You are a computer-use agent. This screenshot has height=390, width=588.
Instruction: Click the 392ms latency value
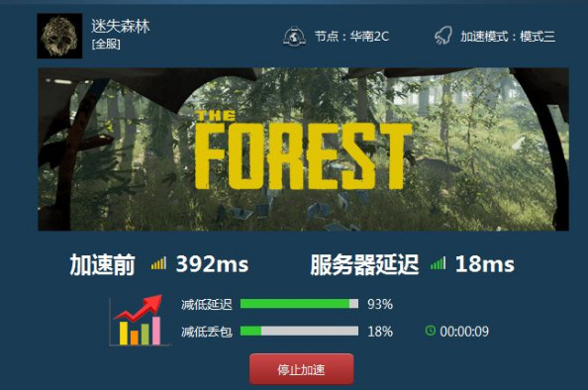[212, 264]
